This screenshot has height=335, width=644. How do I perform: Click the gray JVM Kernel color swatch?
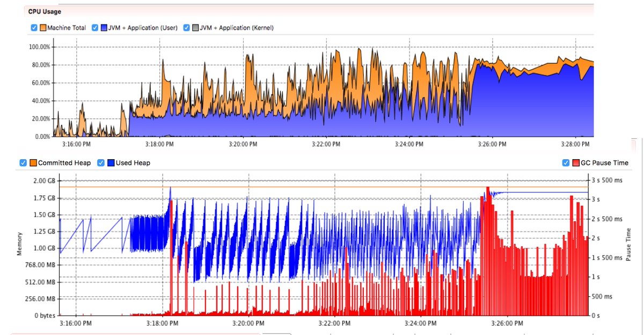195,27
